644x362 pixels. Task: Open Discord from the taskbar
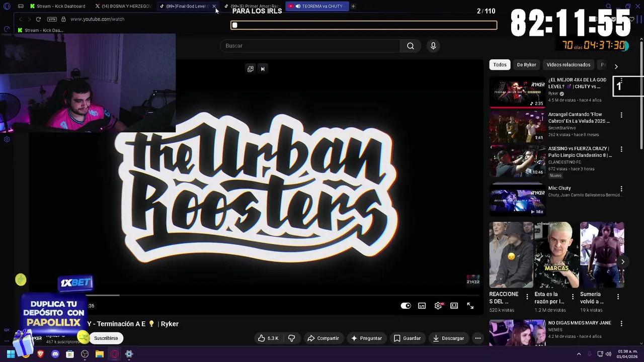[55, 354]
